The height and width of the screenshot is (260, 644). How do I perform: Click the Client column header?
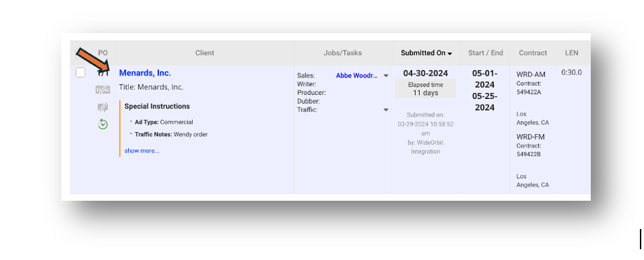(204, 53)
